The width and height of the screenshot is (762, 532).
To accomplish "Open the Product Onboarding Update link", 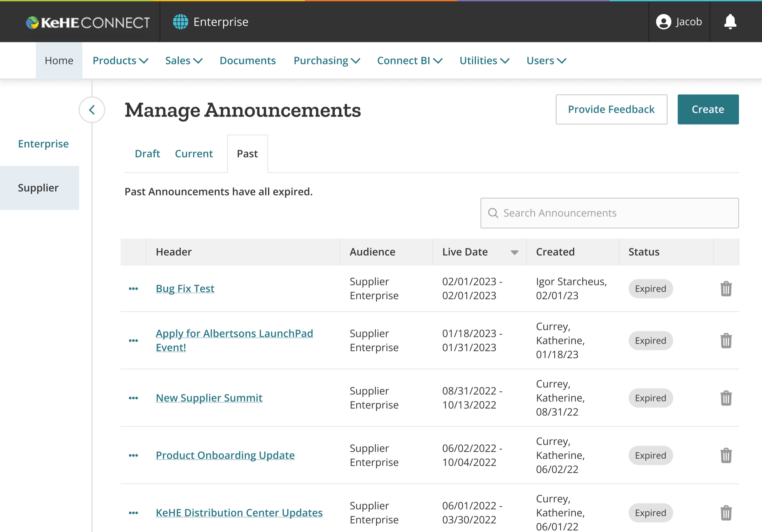I will (225, 455).
